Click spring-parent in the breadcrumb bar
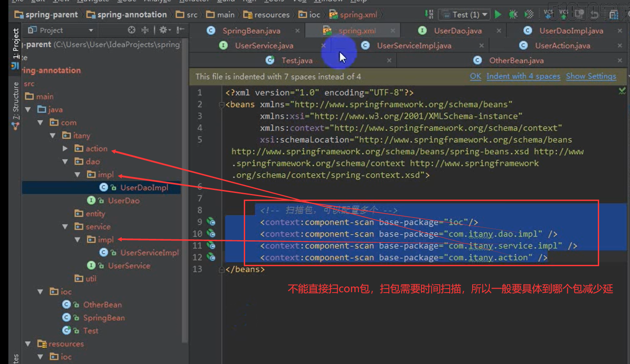The image size is (630, 364). pyautogui.click(x=46, y=15)
